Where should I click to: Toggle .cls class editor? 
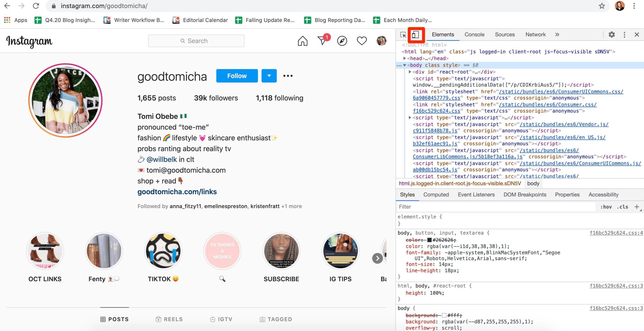pyautogui.click(x=622, y=207)
